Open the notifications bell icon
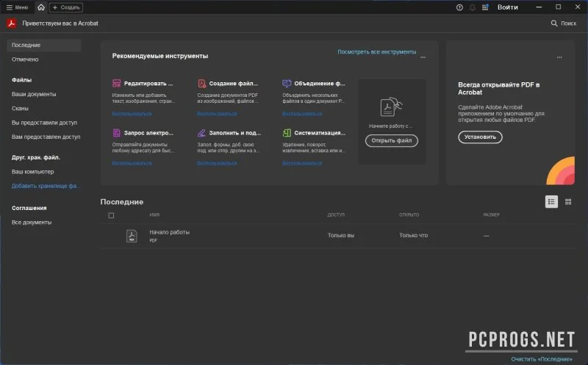The width and height of the screenshot is (588, 365). click(x=473, y=7)
